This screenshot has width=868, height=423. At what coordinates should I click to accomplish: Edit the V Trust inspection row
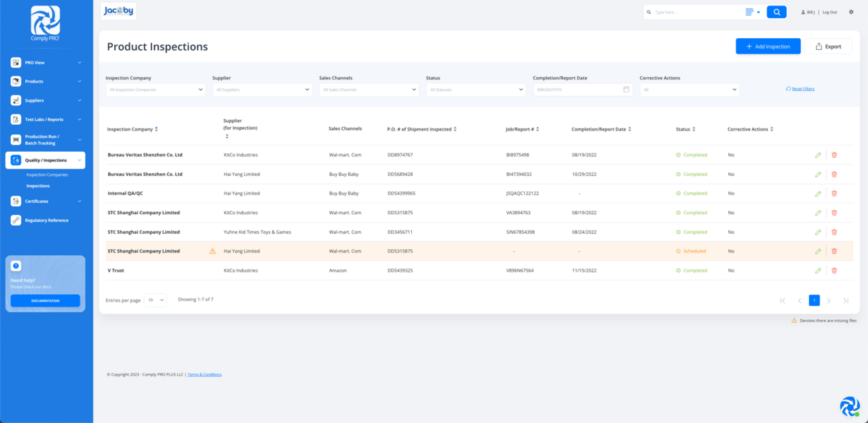click(x=818, y=271)
